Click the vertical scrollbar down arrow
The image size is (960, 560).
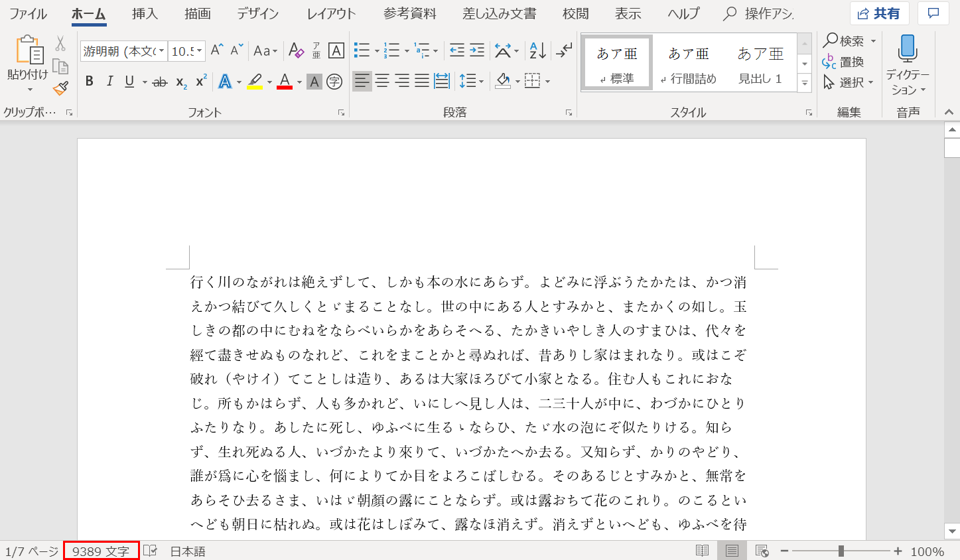tap(952, 531)
